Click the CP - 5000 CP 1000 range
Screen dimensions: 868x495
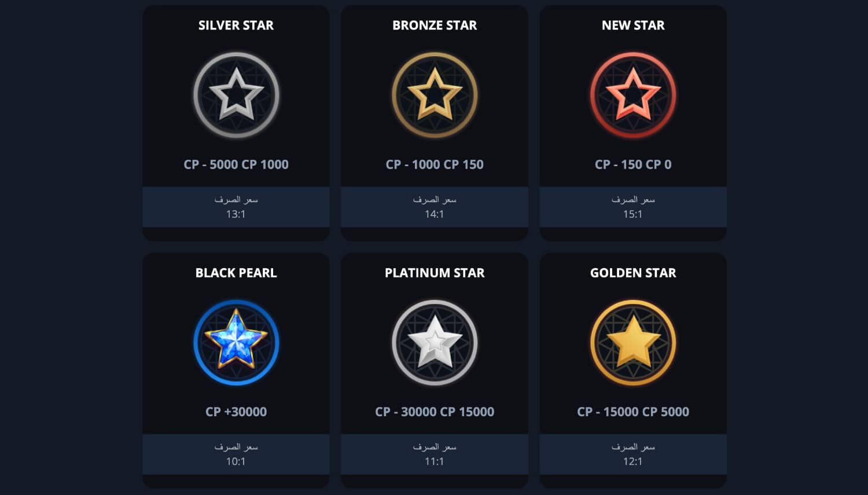tap(236, 164)
